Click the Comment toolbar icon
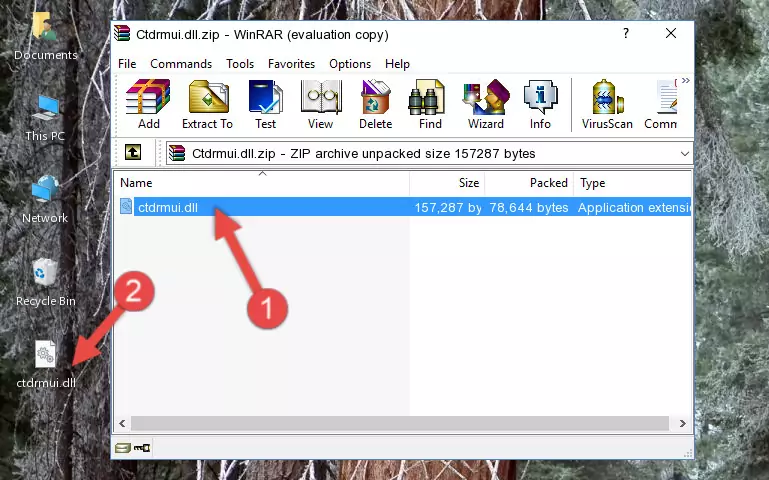769x480 pixels. (x=661, y=104)
